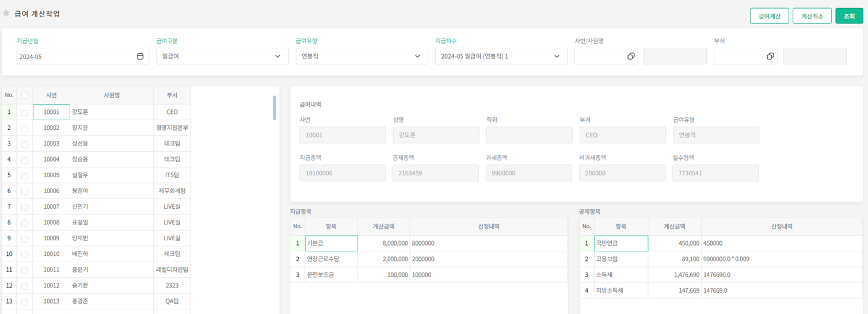Click the 지급년월 input field with 2024-05
Screen dimensions: 868x314
pyautogui.click(x=75, y=56)
